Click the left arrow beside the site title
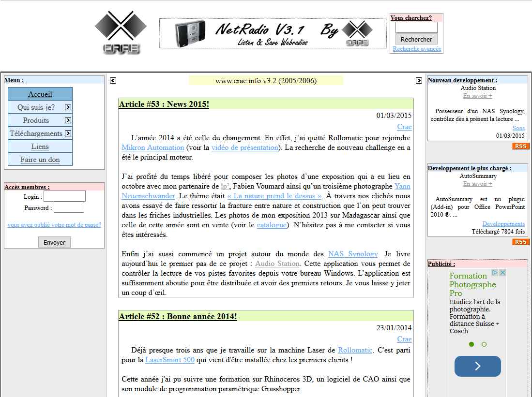 [113, 80]
